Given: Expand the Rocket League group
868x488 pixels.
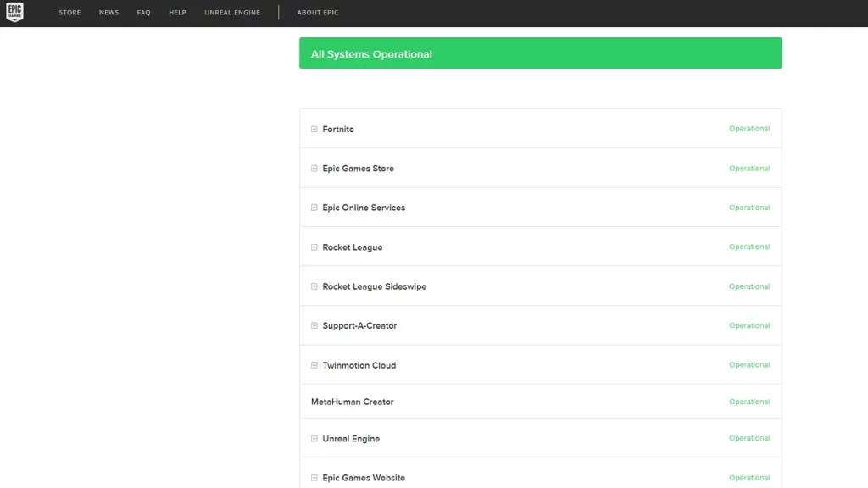Looking at the screenshot, I should tap(314, 247).
